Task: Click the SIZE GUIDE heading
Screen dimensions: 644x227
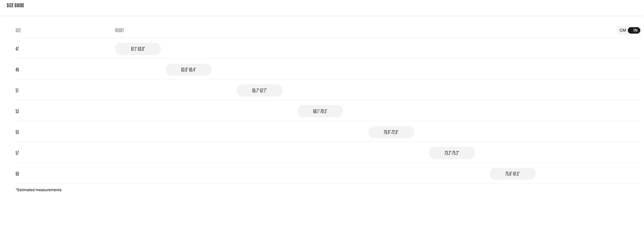Action: [x=15, y=5]
